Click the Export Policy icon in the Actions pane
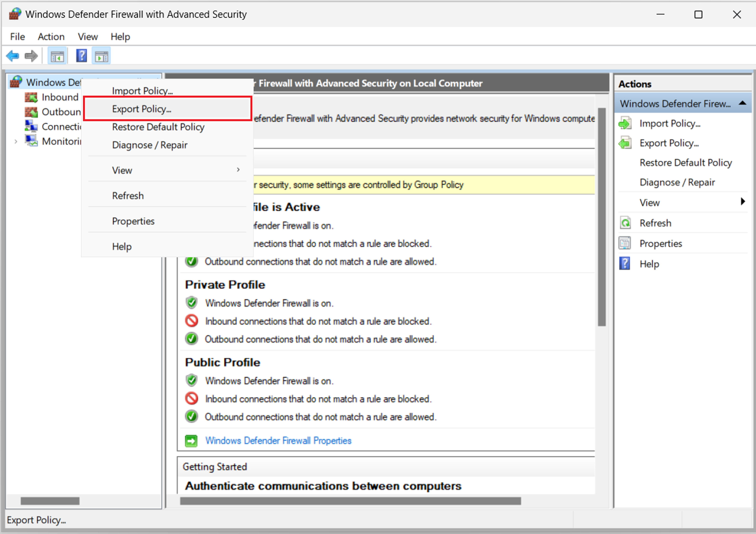The image size is (756, 534). coord(625,143)
